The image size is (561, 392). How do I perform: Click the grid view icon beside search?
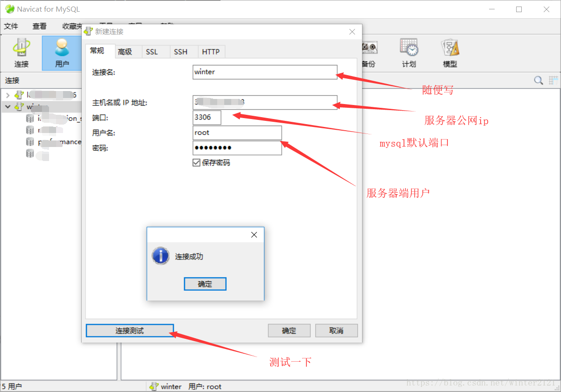tap(553, 80)
